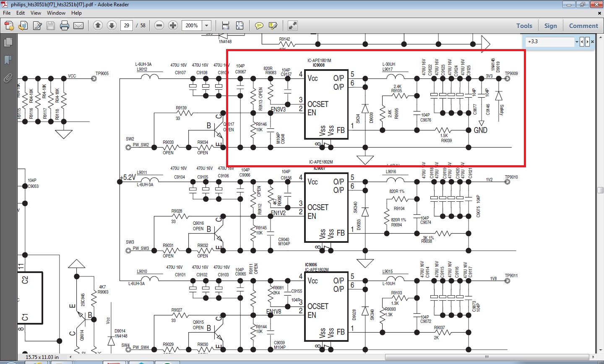Screen dimensions: 604x364
Task: Click the PW_SW2 signal label
Action: click(141, 145)
